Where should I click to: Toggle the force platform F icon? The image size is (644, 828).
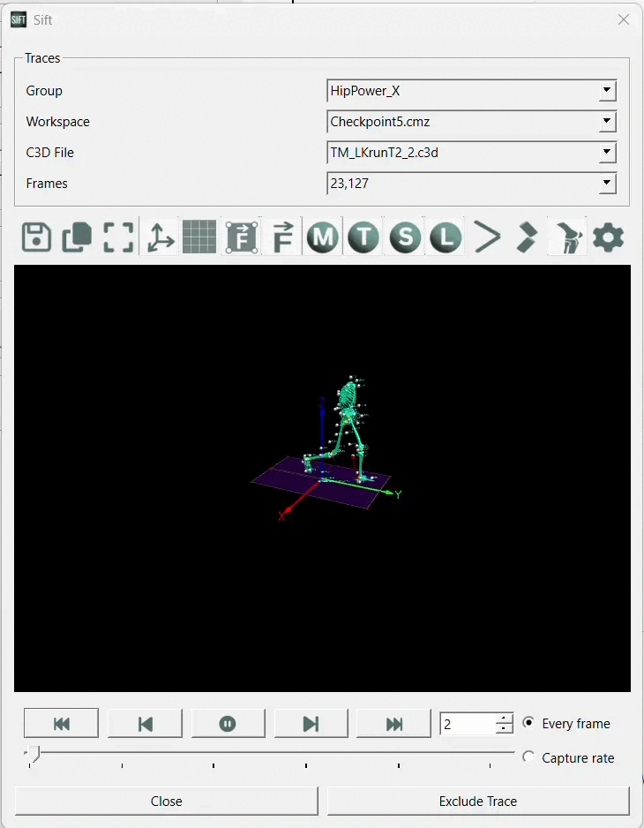(242, 237)
